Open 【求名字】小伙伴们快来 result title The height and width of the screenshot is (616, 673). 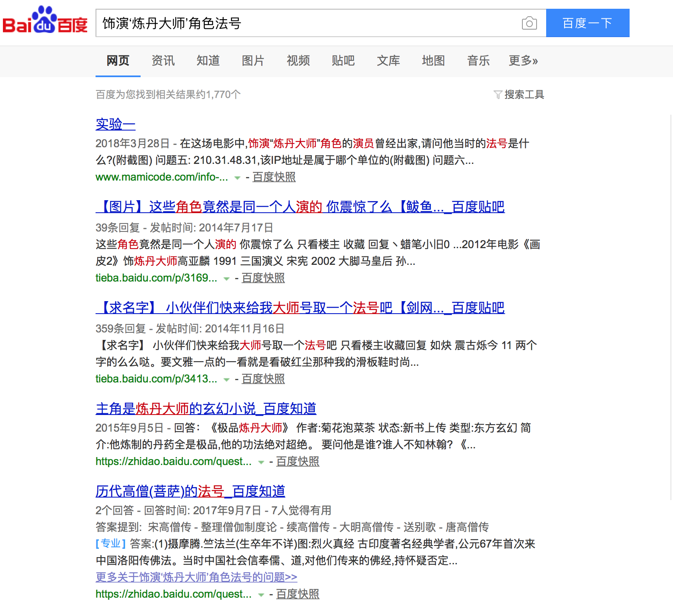coord(300,308)
